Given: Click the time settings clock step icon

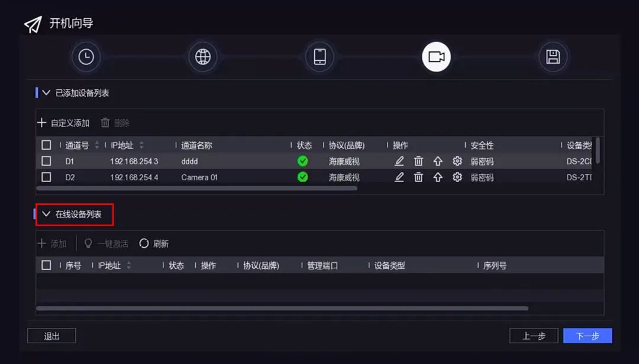Looking at the screenshot, I should click(86, 57).
